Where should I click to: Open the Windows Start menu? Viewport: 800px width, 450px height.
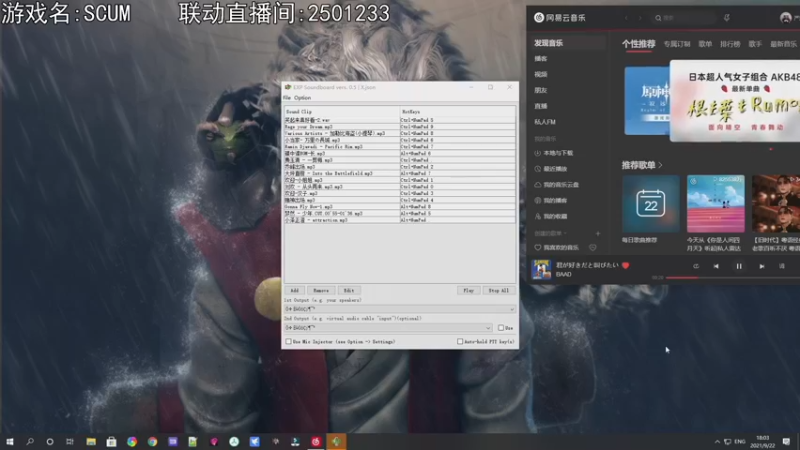click(x=9, y=441)
